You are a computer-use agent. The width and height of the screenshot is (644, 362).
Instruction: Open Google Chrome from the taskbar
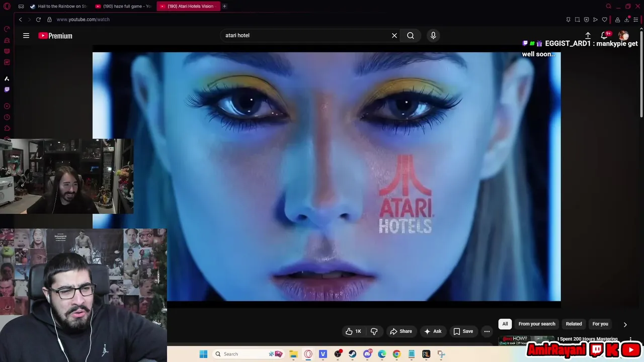396,354
